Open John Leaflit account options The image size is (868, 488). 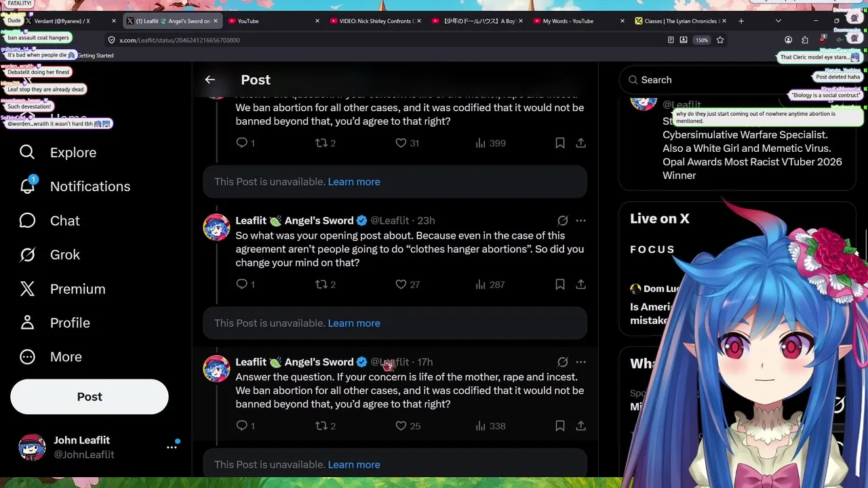(172, 447)
